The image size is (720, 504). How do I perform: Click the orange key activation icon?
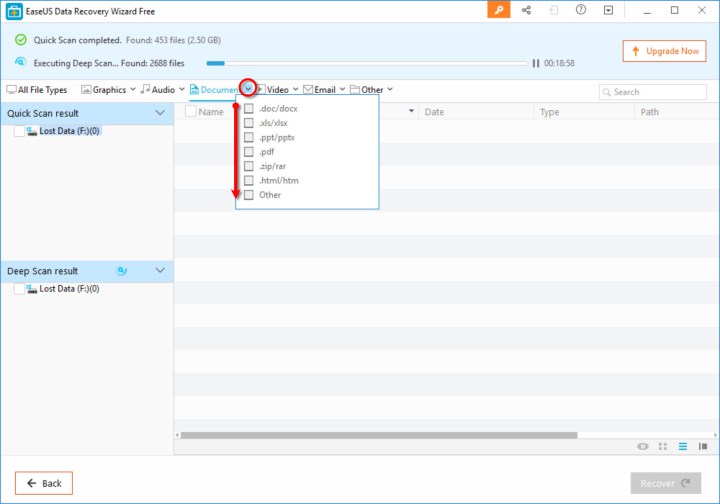[x=499, y=10]
